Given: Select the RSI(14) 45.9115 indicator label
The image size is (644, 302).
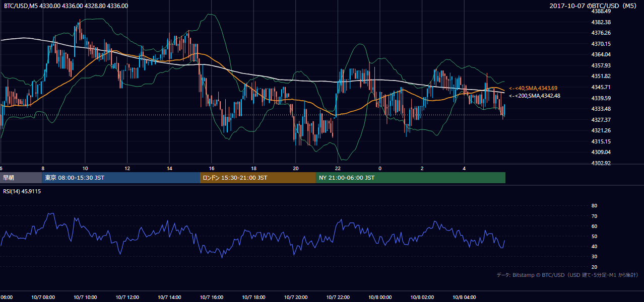Looking at the screenshot, I should 22,191.
